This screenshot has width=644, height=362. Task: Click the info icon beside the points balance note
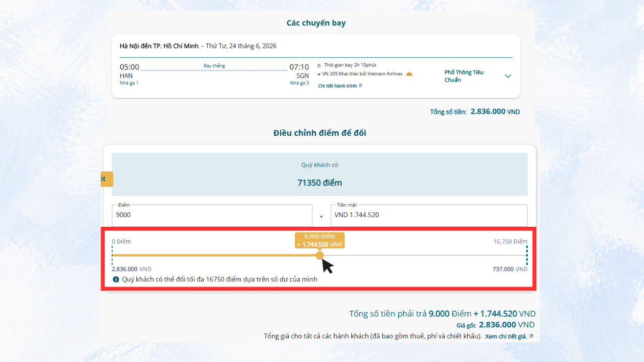click(x=116, y=279)
